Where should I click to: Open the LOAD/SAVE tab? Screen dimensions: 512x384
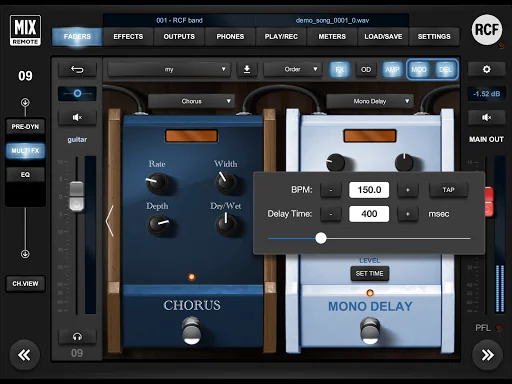pyautogui.click(x=383, y=37)
